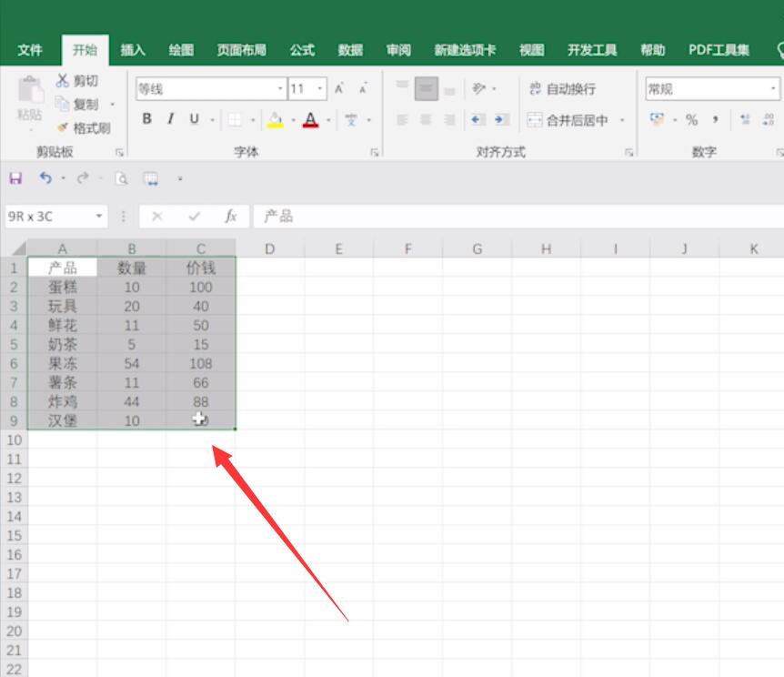Switch to the 数据 Data tab
Image resolution: width=784 pixels, height=677 pixels.
[x=350, y=50]
